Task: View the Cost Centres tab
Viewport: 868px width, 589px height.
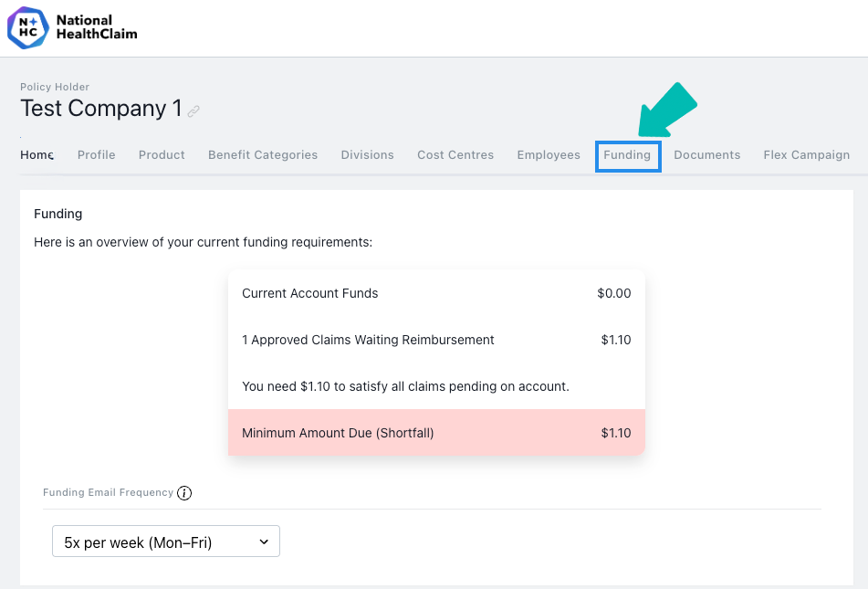Action: [x=455, y=155]
